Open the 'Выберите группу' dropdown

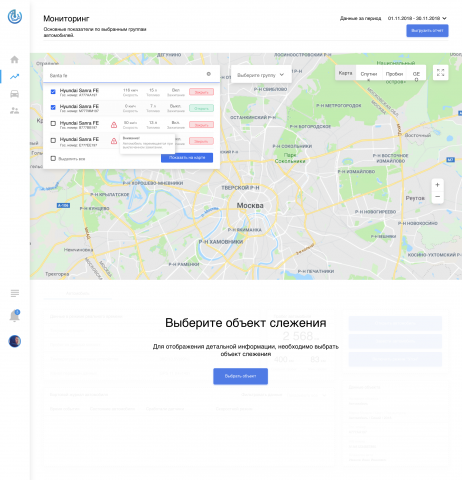click(261, 75)
